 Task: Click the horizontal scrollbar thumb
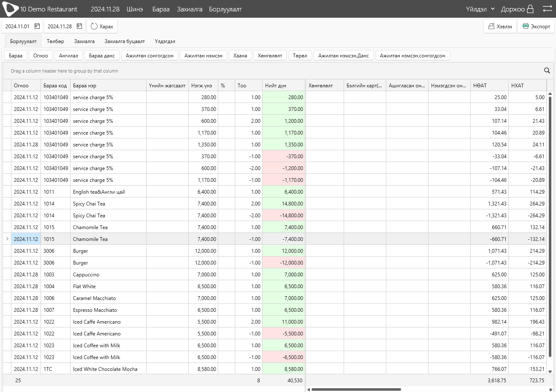[x=356, y=389]
